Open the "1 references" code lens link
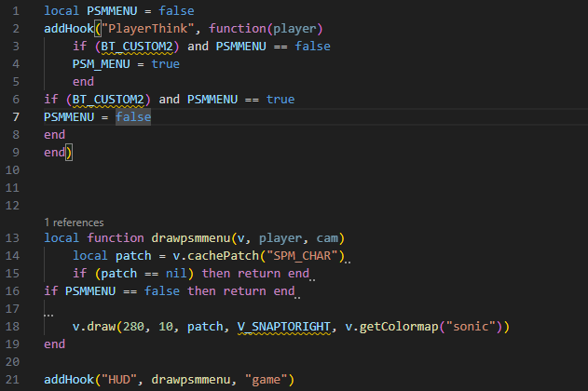The width and height of the screenshot is (588, 391). tap(74, 222)
